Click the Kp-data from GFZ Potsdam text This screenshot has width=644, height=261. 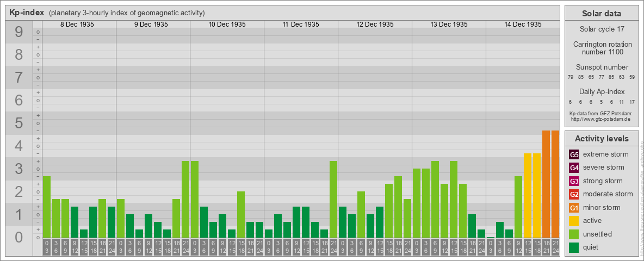[601, 113]
